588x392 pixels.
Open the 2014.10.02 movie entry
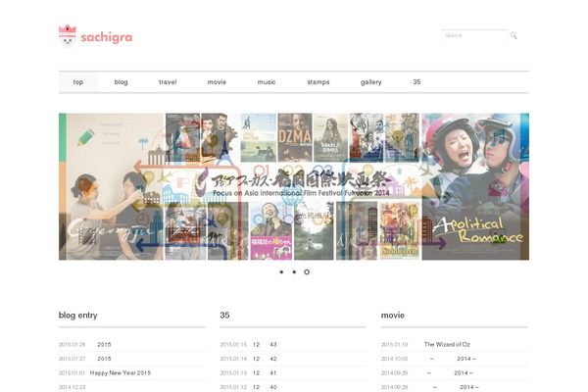coord(453,359)
